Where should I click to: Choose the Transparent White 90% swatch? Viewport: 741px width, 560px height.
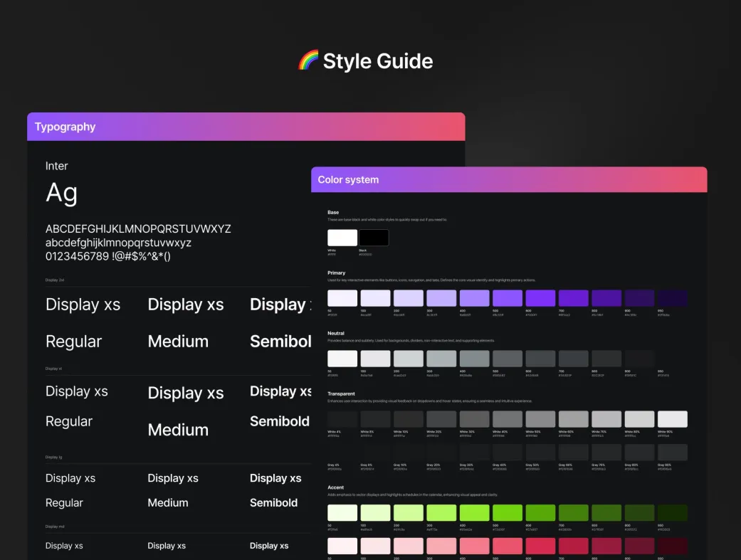[672, 419]
